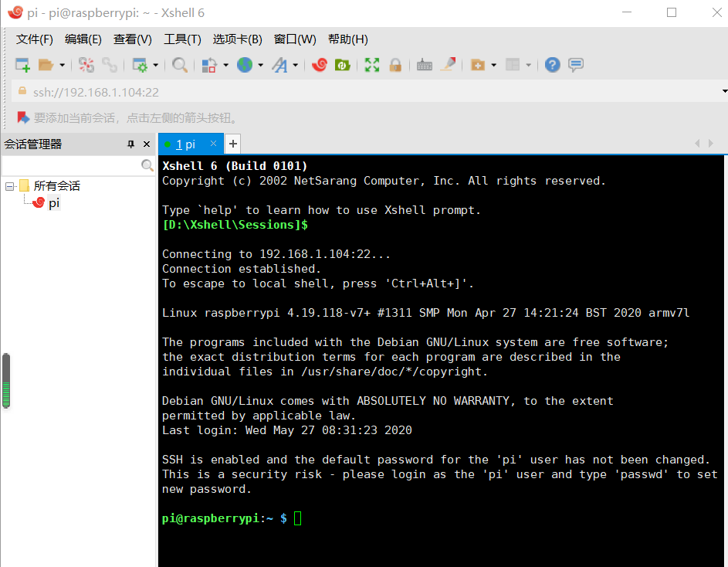
Task: Minimize the Xshell window
Action: [x=627, y=12]
